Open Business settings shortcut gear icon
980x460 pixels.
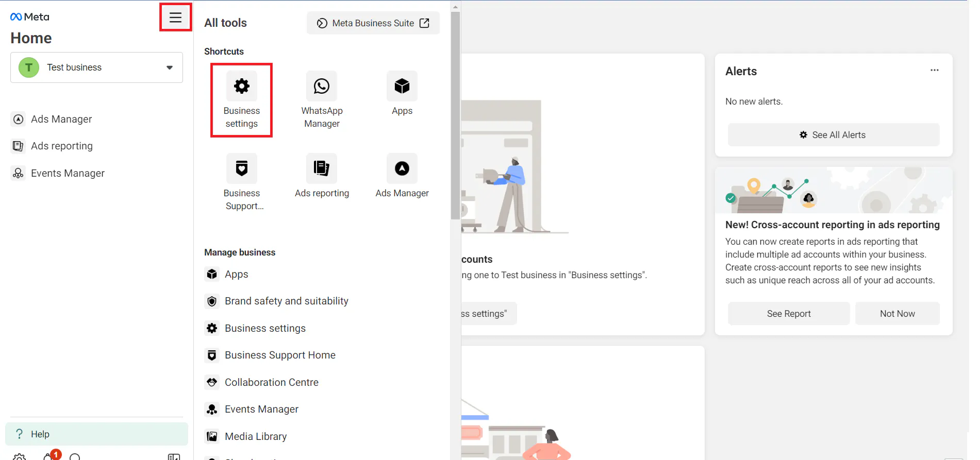pyautogui.click(x=242, y=86)
